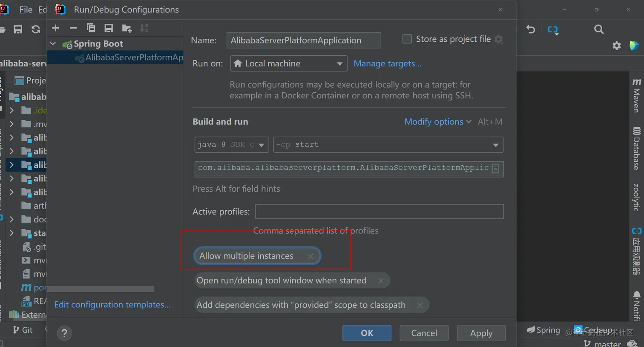Screen dimensions: 644x347
Task: Add a new run configuration
Action: point(55,28)
